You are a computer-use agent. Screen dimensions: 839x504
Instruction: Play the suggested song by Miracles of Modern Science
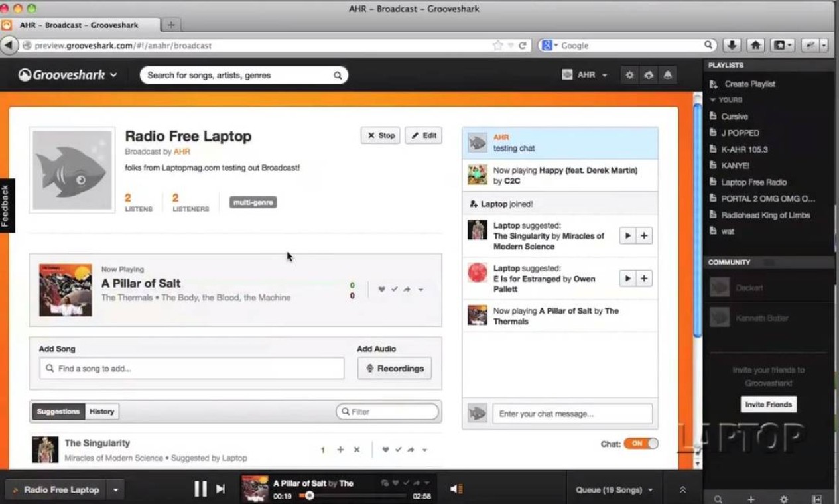(627, 235)
